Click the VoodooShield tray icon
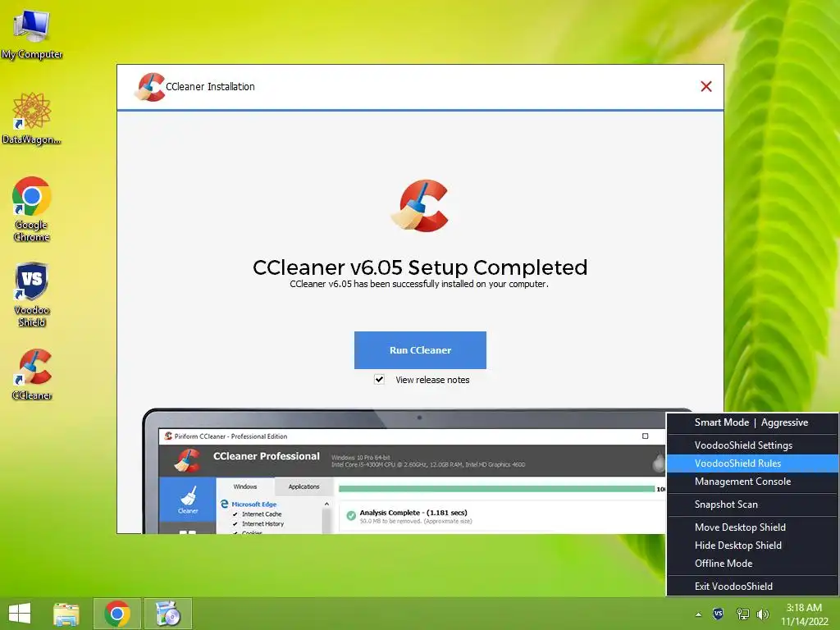The width and height of the screenshot is (840, 630). pos(719,614)
